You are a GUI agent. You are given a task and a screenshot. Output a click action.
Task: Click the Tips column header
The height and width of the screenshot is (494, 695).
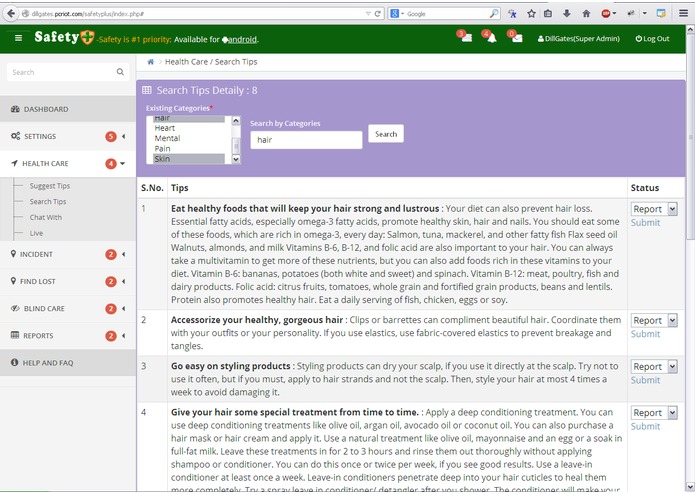(x=180, y=188)
